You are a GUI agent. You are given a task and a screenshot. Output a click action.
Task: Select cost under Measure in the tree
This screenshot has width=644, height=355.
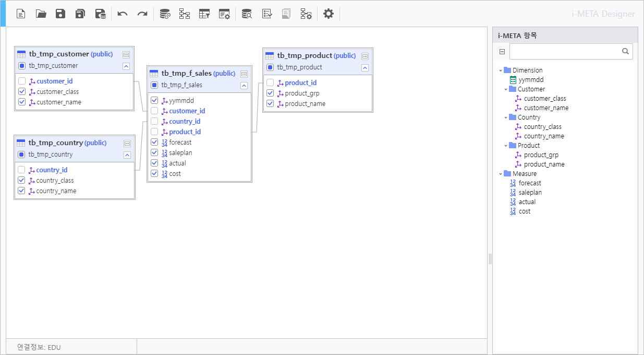tap(525, 211)
